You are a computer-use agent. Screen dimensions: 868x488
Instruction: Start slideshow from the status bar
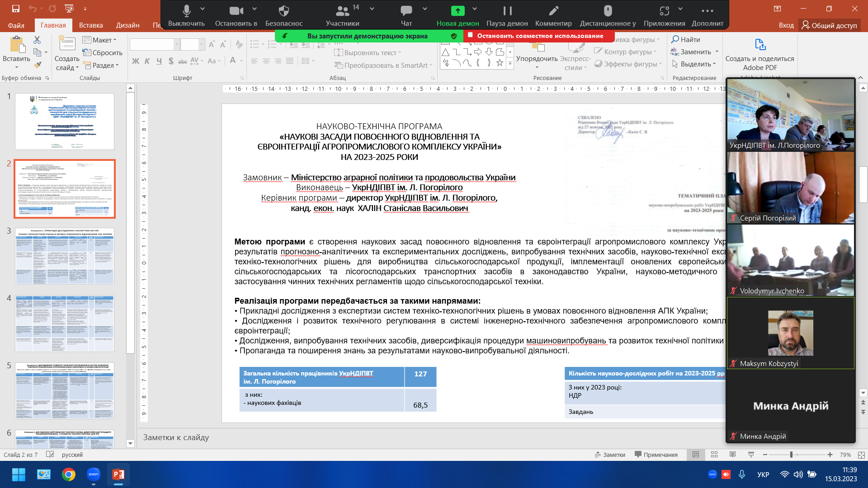(x=751, y=455)
